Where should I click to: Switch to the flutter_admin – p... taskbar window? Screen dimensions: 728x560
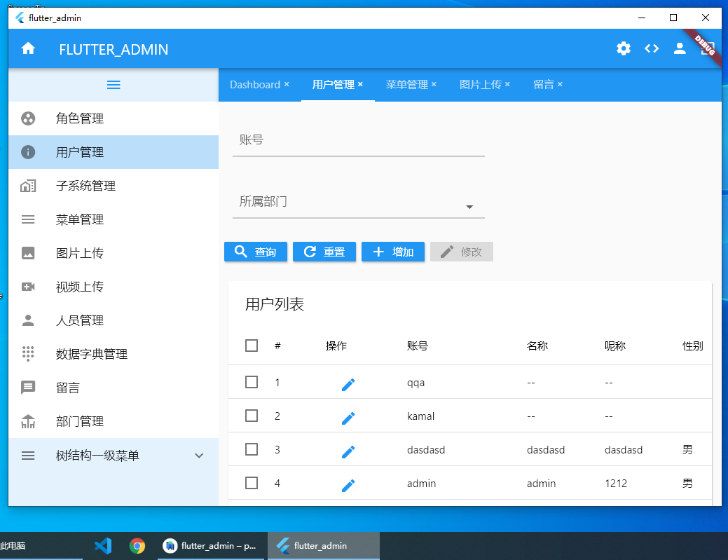[212, 545]
